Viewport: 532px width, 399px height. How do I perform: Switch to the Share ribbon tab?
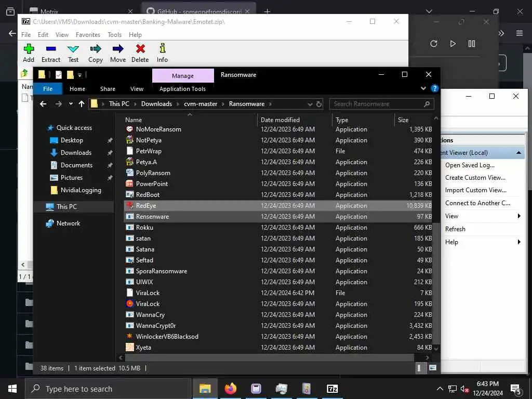pyautogui.click(x=108, y=89)
